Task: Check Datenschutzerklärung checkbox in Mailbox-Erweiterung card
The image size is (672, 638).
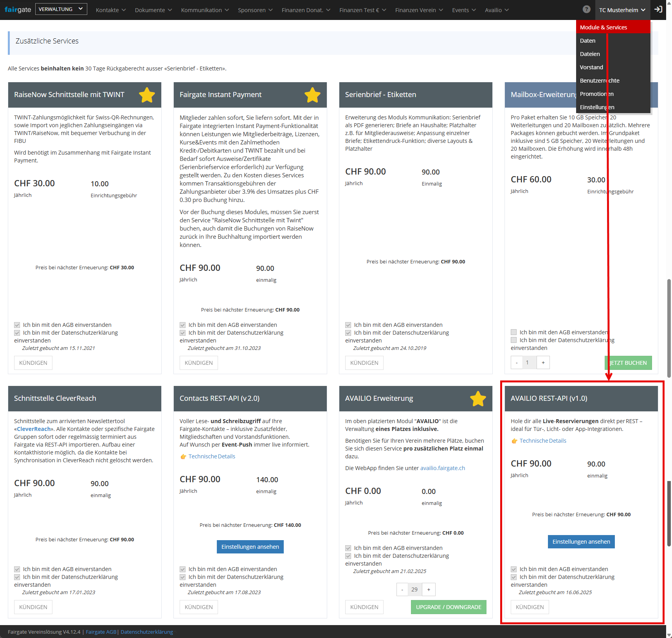Action: (513, 340)
